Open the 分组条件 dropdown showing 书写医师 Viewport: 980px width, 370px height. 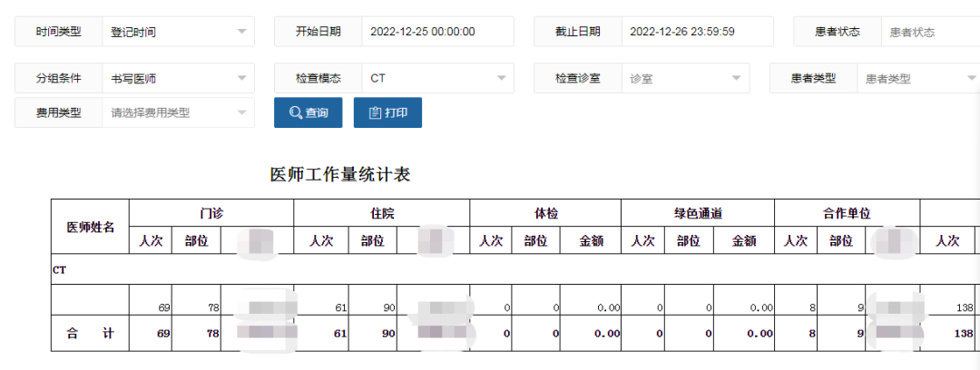click(x=178, y=78)
